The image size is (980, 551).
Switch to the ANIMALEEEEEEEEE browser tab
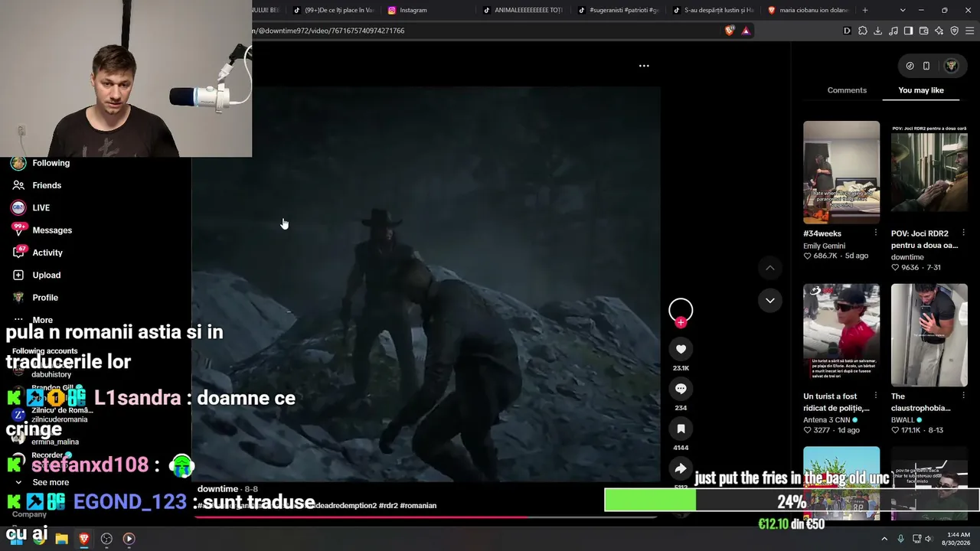coord(522,10)
